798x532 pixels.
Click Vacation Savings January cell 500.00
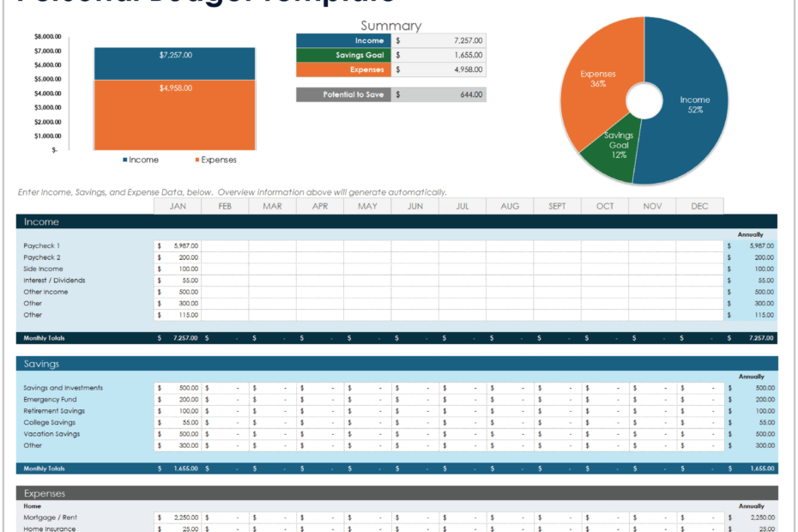point(178,434)
